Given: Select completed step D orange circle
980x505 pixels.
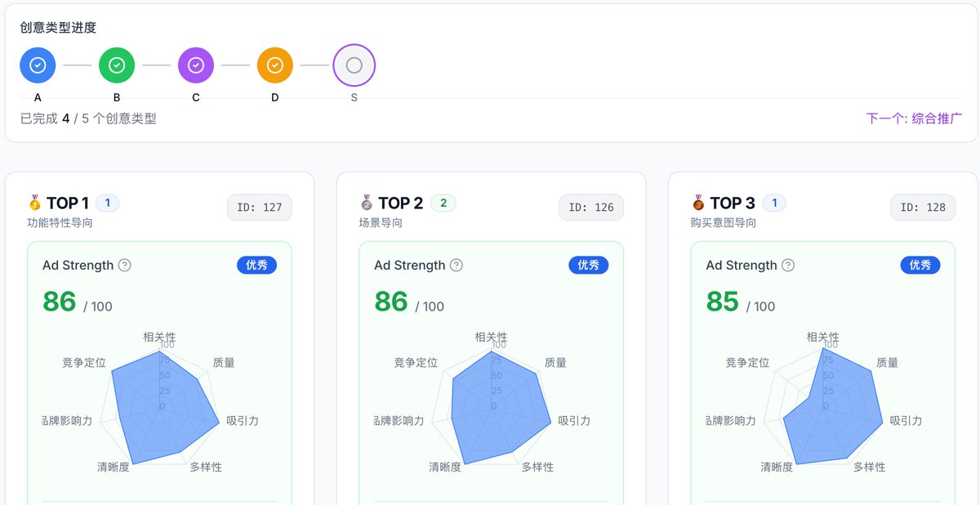Looking at the screenshot, I should click(275, 65).
